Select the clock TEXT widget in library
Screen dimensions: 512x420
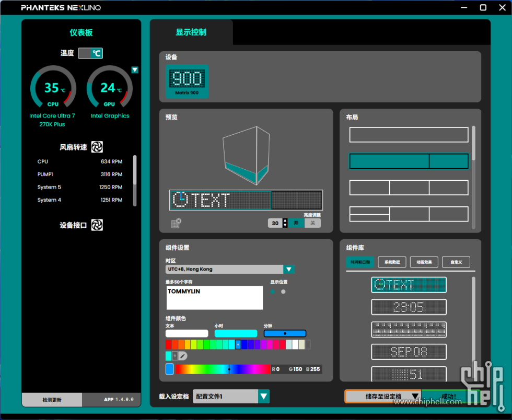[x=409, y=285]
